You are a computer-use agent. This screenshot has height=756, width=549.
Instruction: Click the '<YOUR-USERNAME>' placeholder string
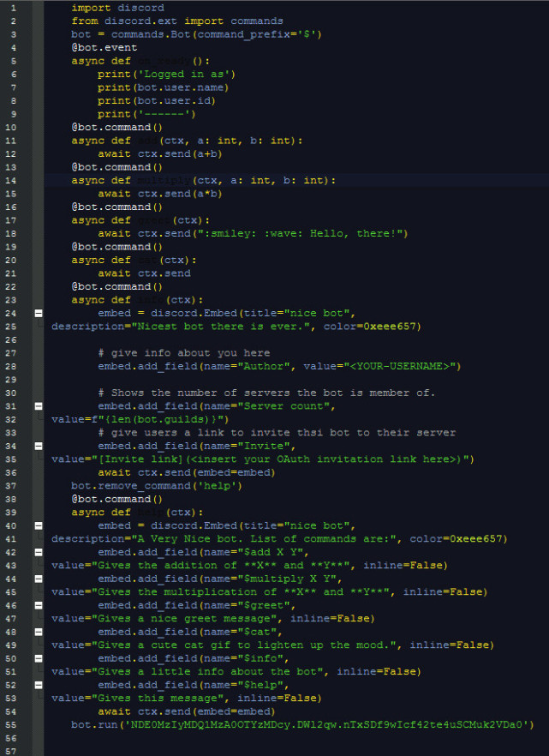(399, 367)
